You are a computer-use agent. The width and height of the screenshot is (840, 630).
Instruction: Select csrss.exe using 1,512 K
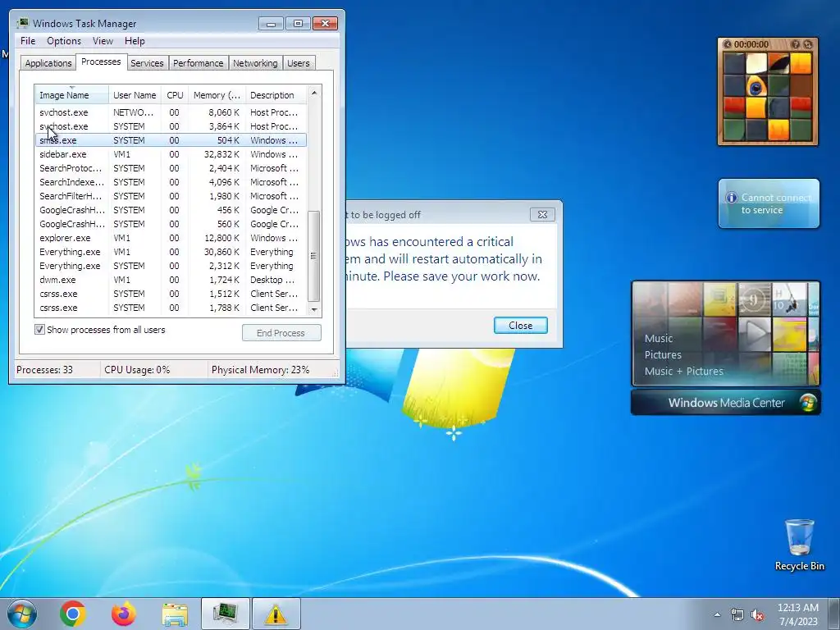click(x=171, y=294)
